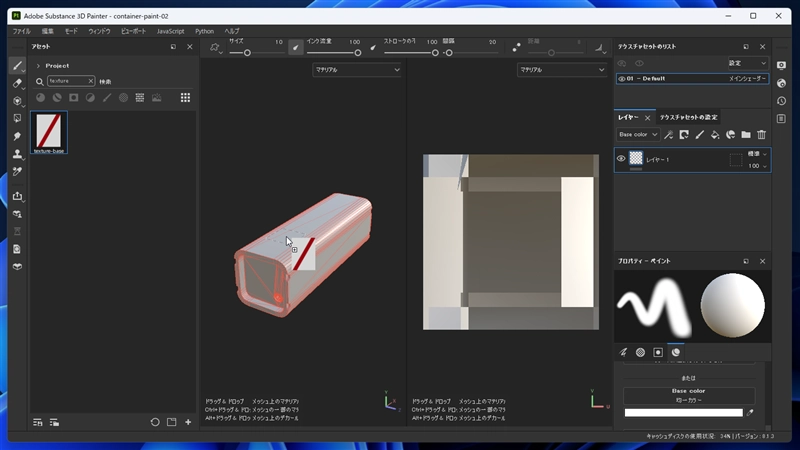This screenshot has height=450, width=800.
Task: Pick the Polygon Fill tool
Action: 17,118
